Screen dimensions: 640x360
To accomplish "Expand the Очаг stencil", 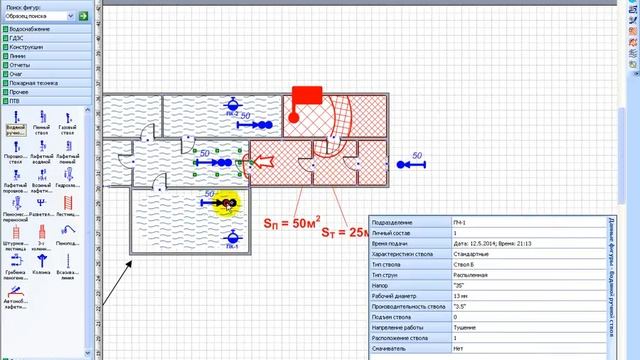I will tap(47, 74).
